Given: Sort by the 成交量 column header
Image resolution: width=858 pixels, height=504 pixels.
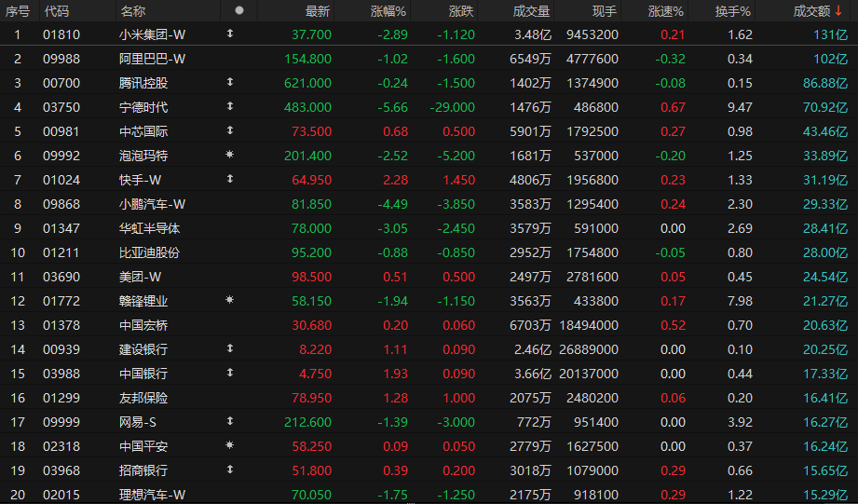Looking at the screenshot, I should coord(531,11).
